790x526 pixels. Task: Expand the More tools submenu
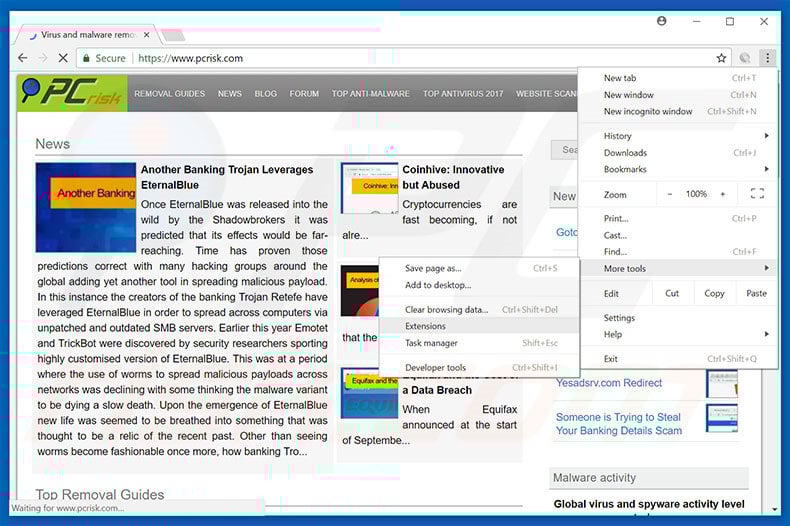tap(678, 269)
